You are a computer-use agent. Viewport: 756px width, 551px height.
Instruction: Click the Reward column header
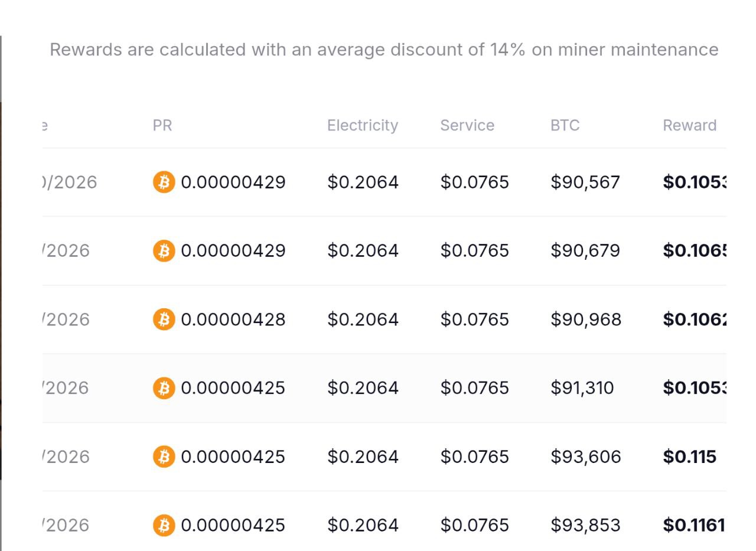pos(689,125)
